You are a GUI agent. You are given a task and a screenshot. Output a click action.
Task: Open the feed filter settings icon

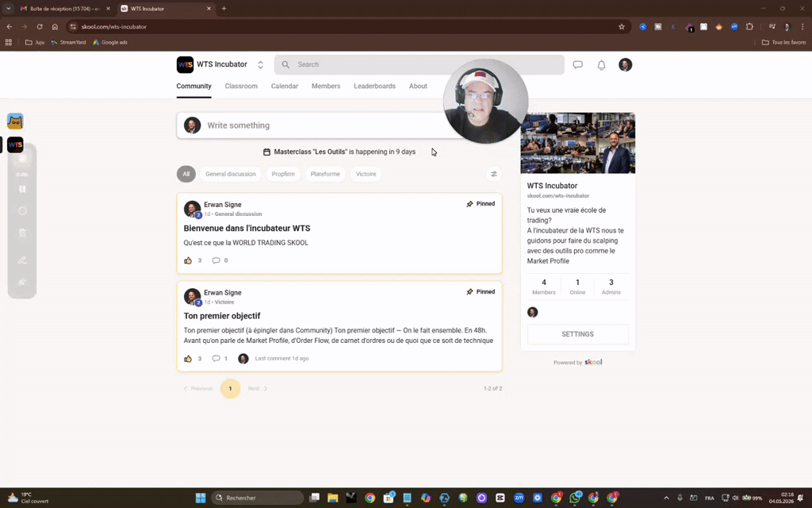tap(493, 174)
